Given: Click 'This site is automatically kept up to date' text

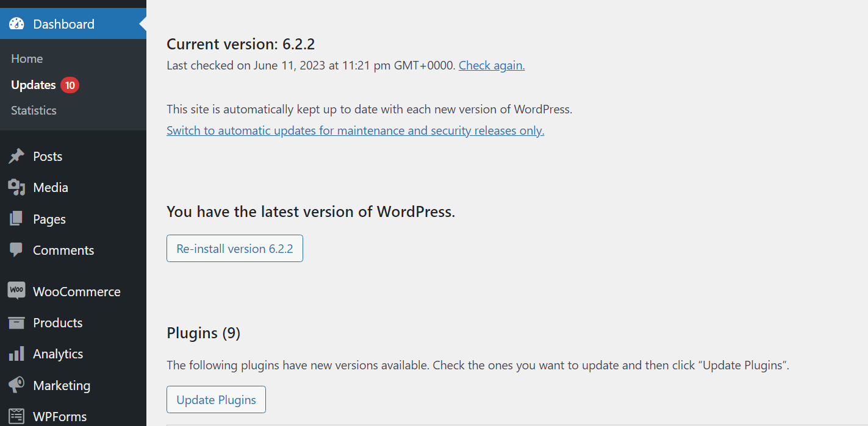Looking at the screenshot, I should [x=369, y=110].
